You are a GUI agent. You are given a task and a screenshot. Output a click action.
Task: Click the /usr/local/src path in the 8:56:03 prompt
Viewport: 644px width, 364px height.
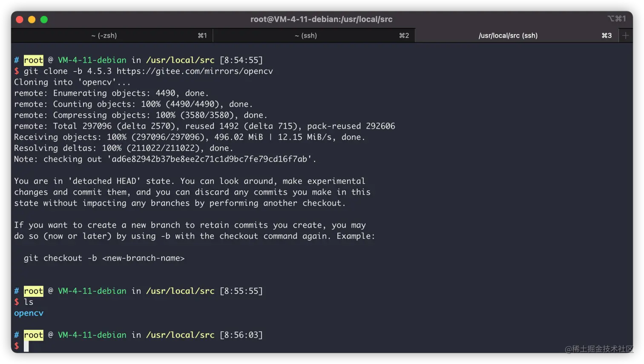point(180,335)
